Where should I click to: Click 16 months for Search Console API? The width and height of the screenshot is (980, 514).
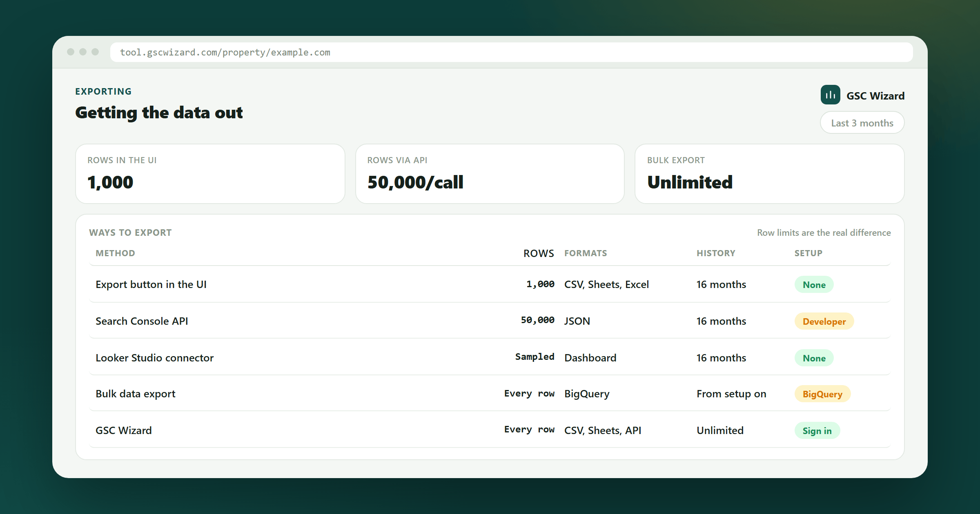pos(721,321)
